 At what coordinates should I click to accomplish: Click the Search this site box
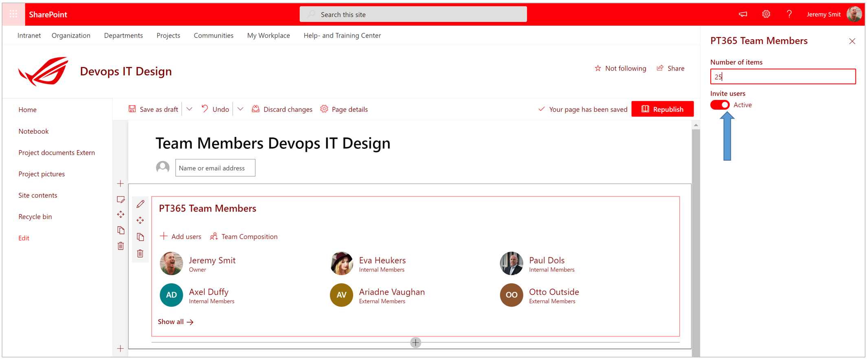pyautogui.click(x=413, y=14)
